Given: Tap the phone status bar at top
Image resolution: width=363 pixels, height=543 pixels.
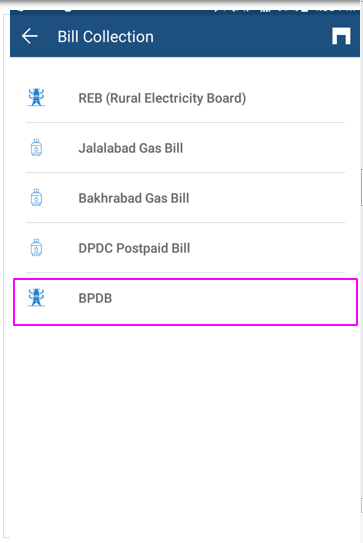Looking at the screenshot, I should point(185,6).
